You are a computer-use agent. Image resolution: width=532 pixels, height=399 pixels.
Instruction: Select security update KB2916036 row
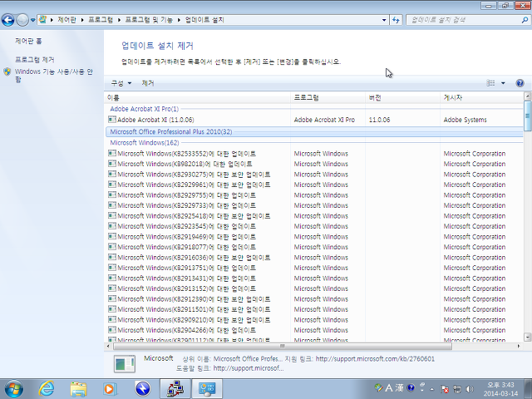pyautogui.click(x=314, y=258)
